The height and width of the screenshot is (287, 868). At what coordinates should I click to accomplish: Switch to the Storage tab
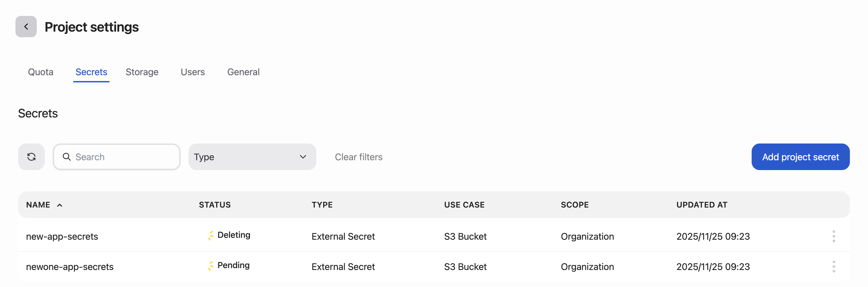tap(142, 72)
